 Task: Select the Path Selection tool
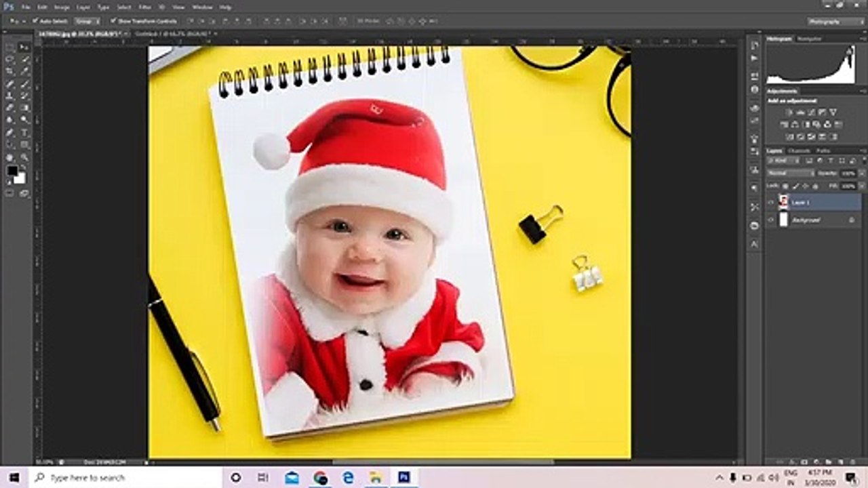coord(9,144)
